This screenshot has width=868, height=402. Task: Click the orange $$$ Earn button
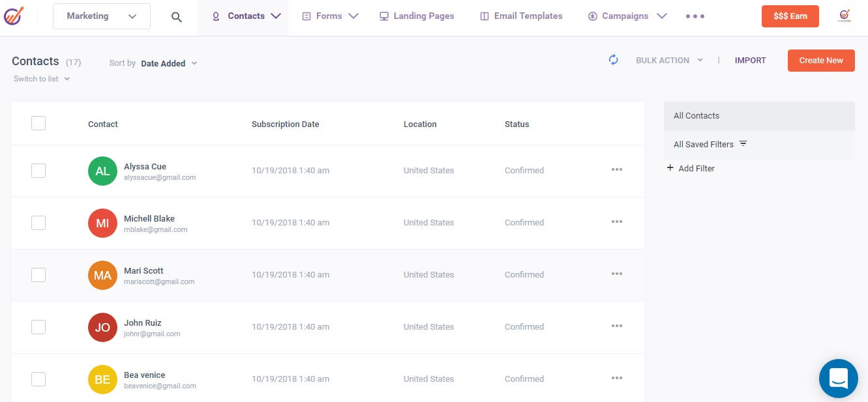(x=790, y=16)
